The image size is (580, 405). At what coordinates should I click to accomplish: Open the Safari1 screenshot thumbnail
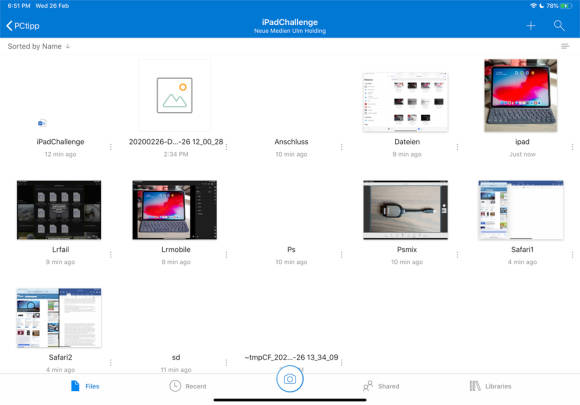pos(521,210)
